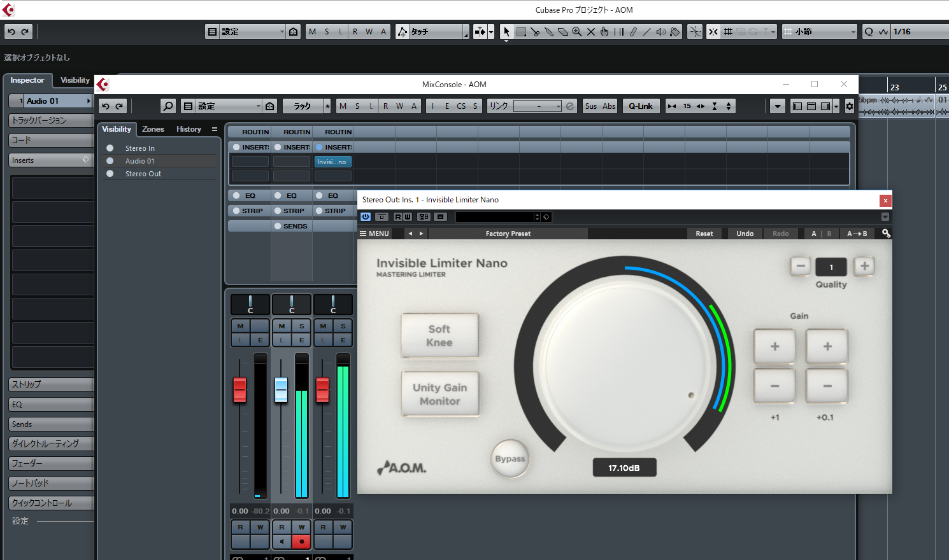The width and height of the screenshot is (949, 560).
Task: Select the Draw pencil tool
Action: 633,31
